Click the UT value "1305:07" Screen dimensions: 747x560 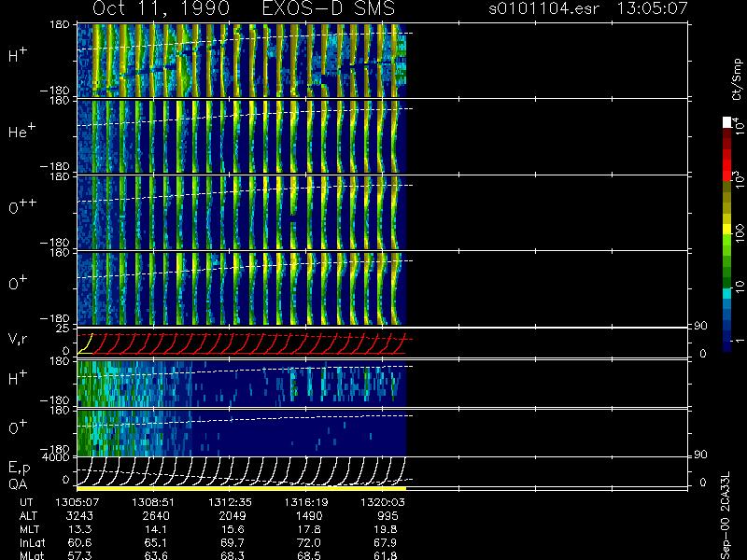click(x=77, y=502)
